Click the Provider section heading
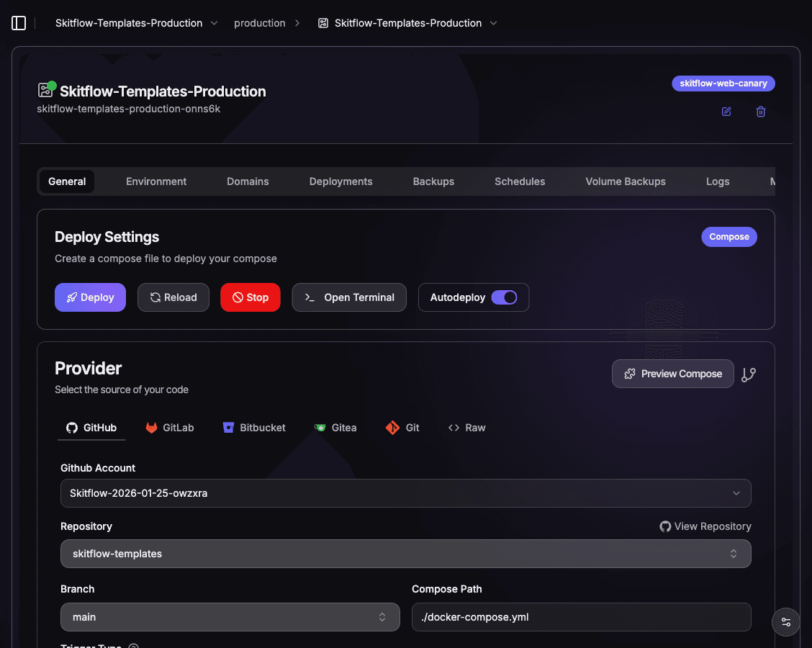812x648 pixels. click(88, 369)
